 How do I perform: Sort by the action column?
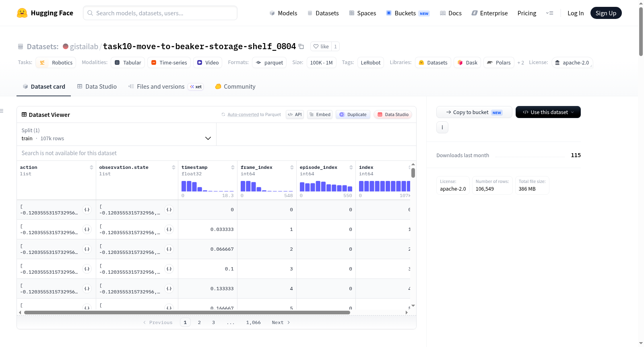[91, 167]
